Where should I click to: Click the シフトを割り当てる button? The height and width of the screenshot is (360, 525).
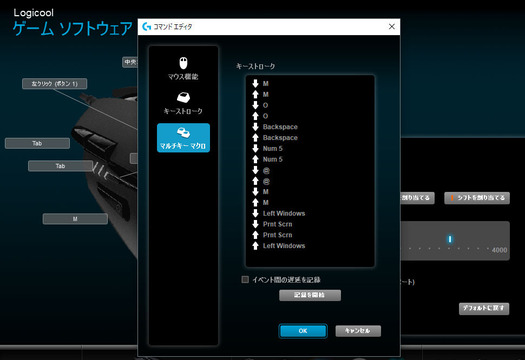pos(477,198)
